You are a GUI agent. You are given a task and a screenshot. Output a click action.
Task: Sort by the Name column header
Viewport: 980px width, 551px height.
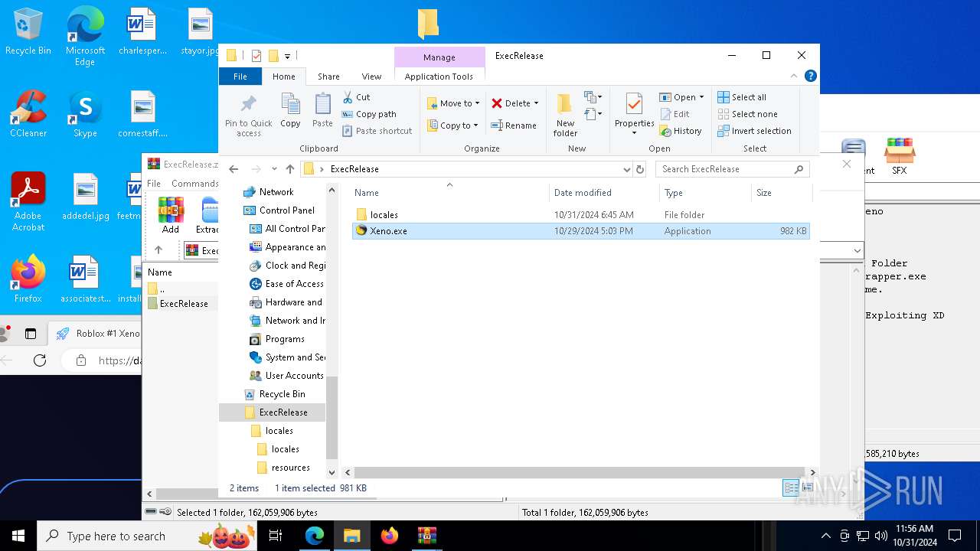449,193
